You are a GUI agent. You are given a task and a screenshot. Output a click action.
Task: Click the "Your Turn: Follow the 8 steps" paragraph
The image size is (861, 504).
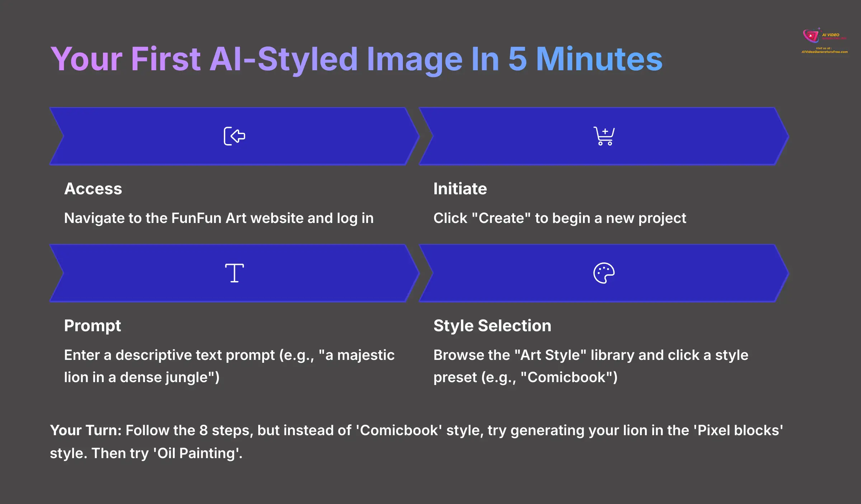pyautogui.click(x=417, y=442)
